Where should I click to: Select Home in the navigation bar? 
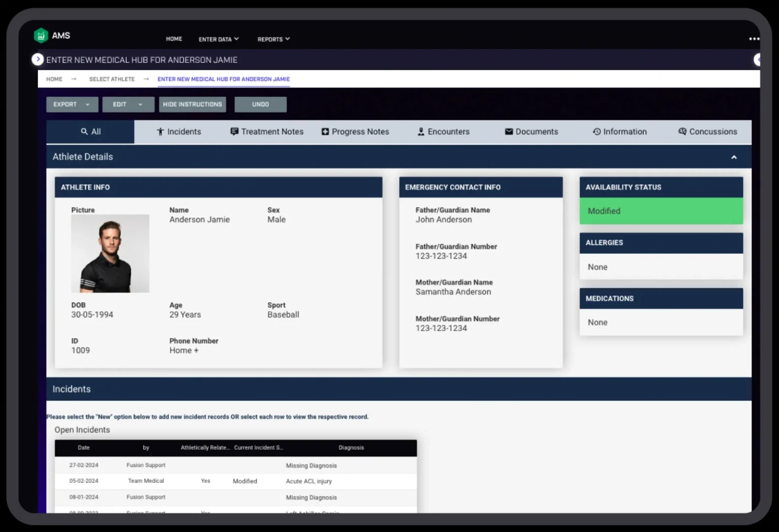(174, 39)
